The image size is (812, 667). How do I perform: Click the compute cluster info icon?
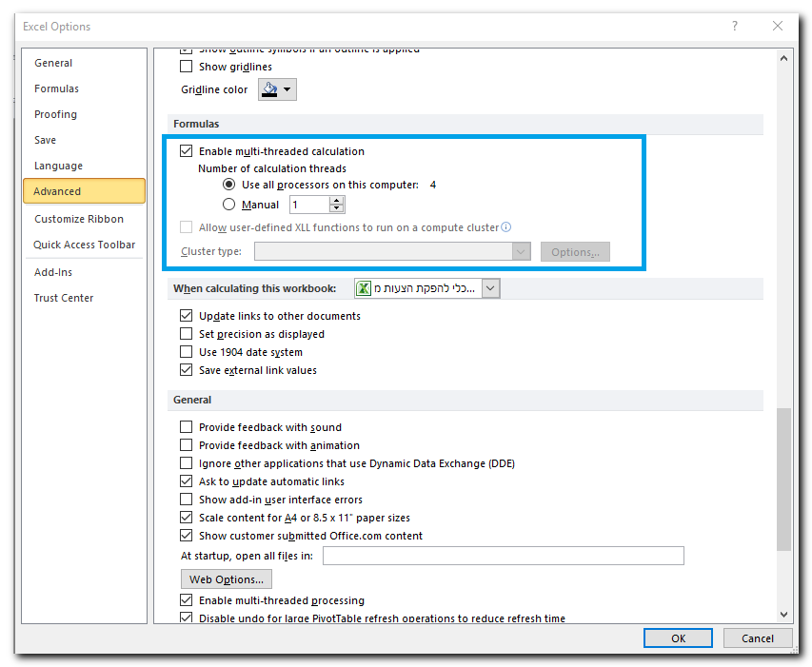[506, 227]
